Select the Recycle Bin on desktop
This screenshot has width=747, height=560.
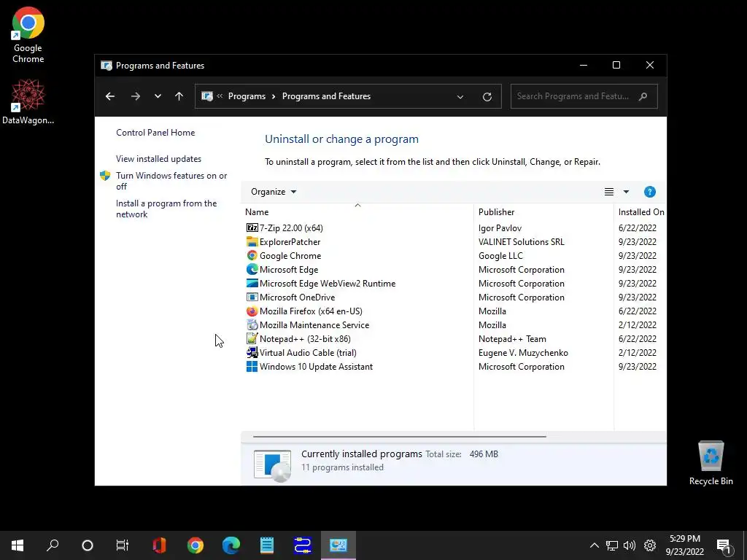coord(711,463)
